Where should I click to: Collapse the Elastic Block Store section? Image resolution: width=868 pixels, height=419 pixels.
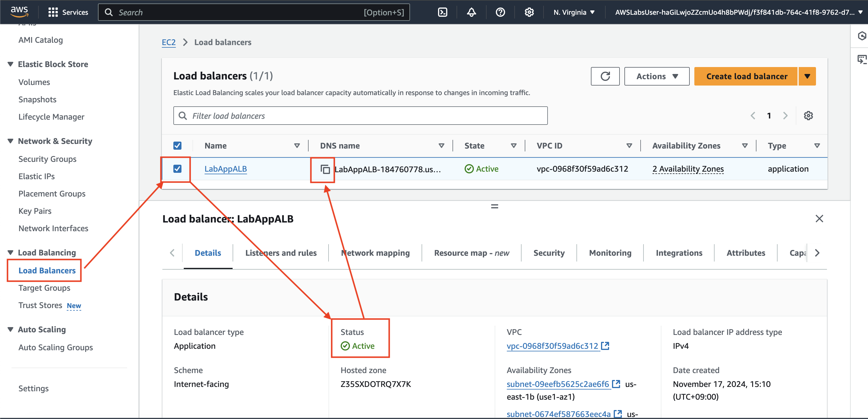click(10, 64)
